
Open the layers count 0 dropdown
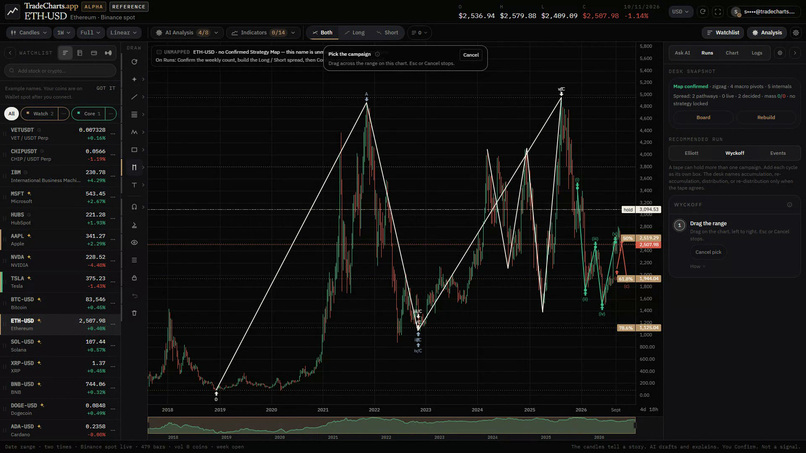(x=419, y=32)
